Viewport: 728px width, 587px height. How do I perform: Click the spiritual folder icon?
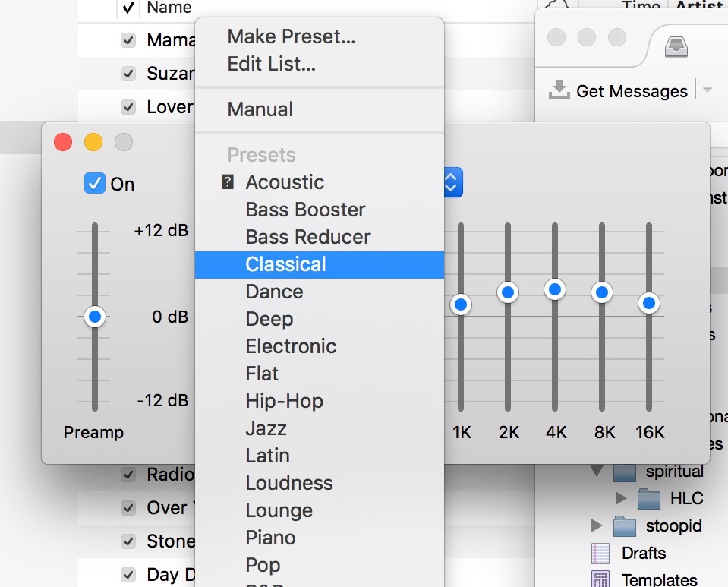[625, 472]
